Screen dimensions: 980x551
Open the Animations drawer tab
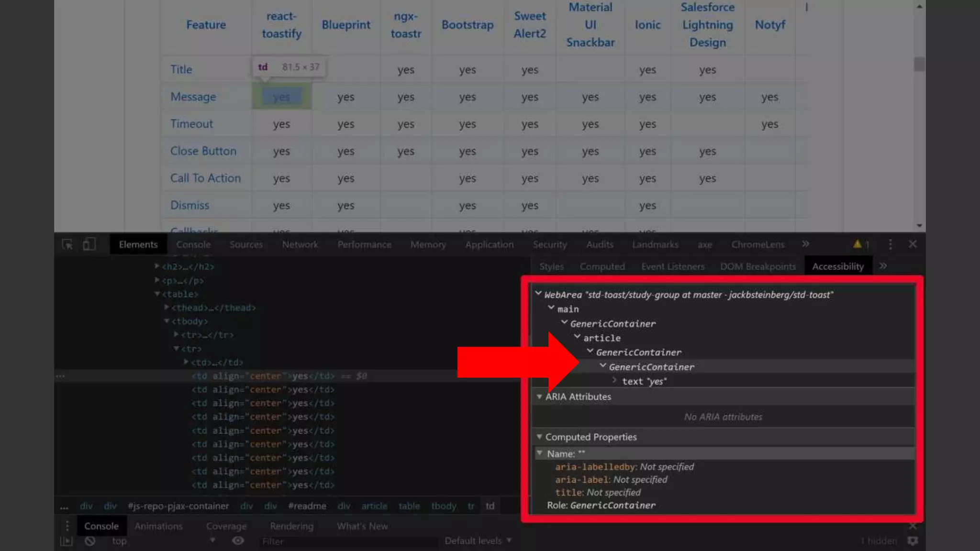click(158, 526)
